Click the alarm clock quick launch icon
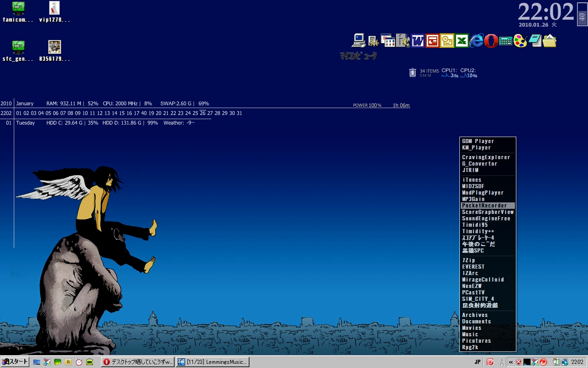Viewport: 588px width, 368px height. click(x=79, y=362)
